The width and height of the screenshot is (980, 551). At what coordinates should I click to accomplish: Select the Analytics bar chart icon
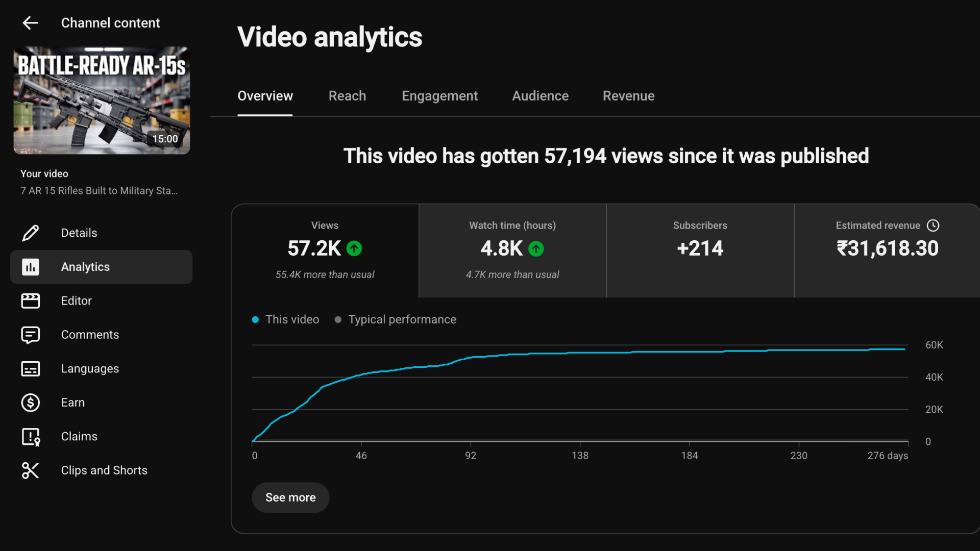pyautogui.click(x=30, y=267)
